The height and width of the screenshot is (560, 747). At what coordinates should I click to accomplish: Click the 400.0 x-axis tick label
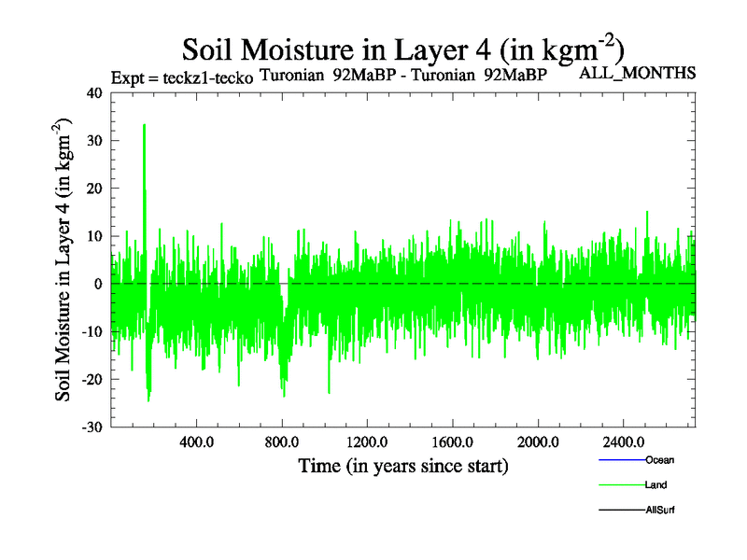click(197, 441)
